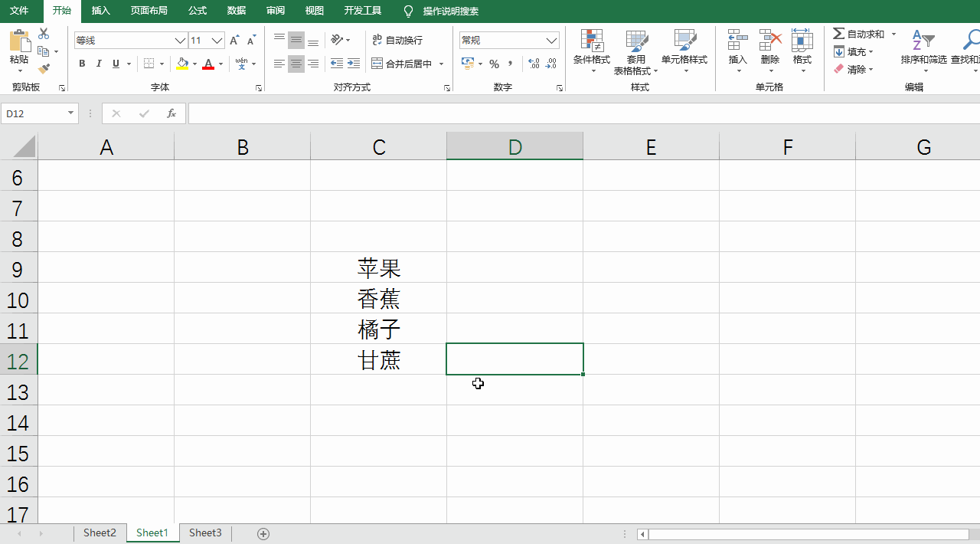Viewport: 980px width, 544px height.
Task: Toggle underline formatting
Action: (115, 64)
